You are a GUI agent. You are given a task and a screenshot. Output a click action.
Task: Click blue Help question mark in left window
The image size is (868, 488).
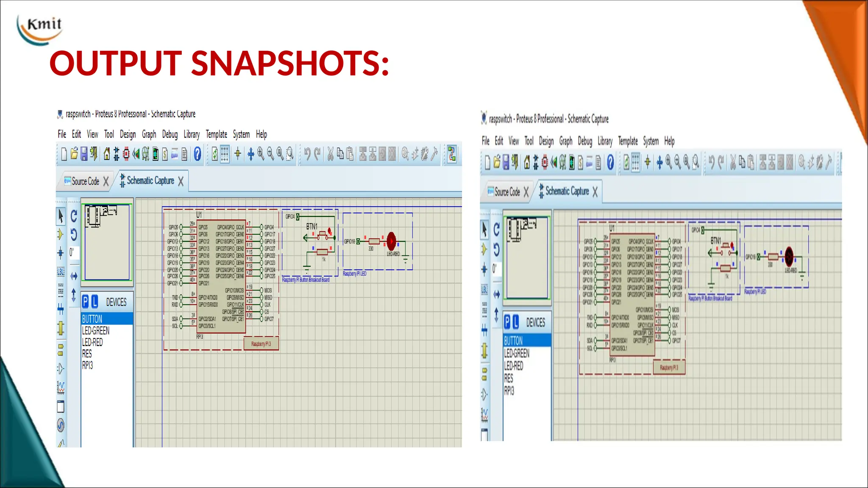tap(198, 154)
